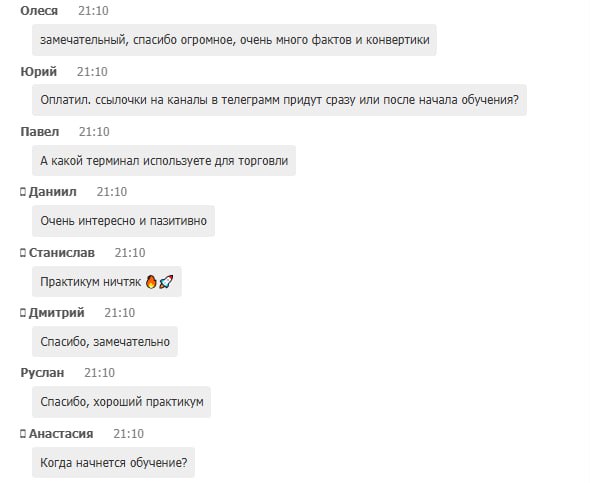Select the sender name Руслан
The height and width of the screenshot is (483, 590).
(x=42, y=373)
